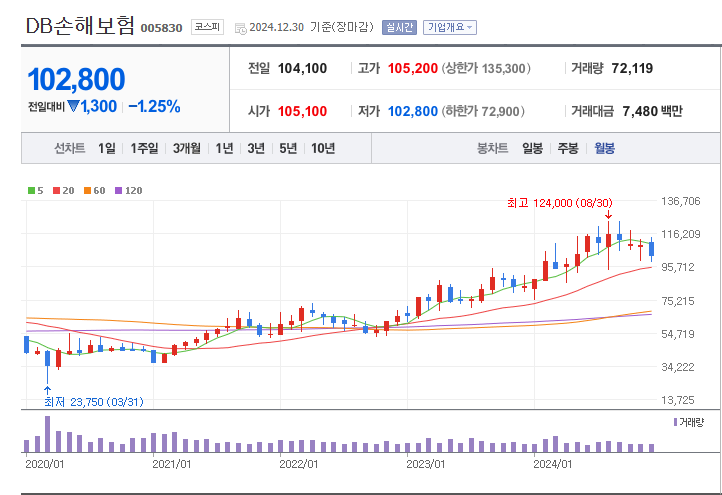722x495 pixels.
Task: Click the last blue candle on the chart
Action: point(652,249)
